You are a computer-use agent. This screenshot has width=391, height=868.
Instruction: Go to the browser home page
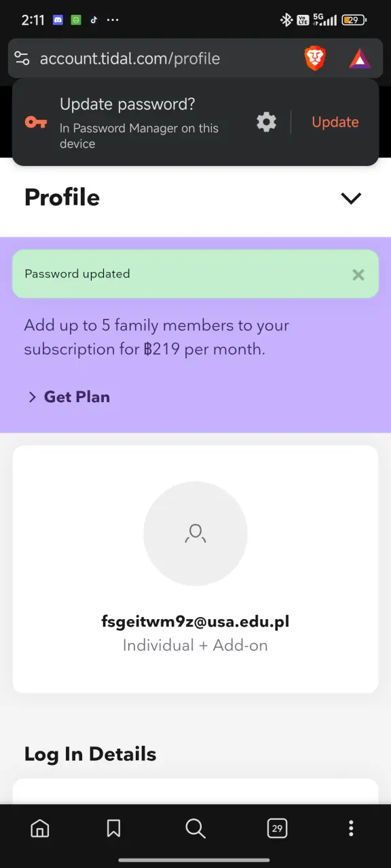click(40, 828)
